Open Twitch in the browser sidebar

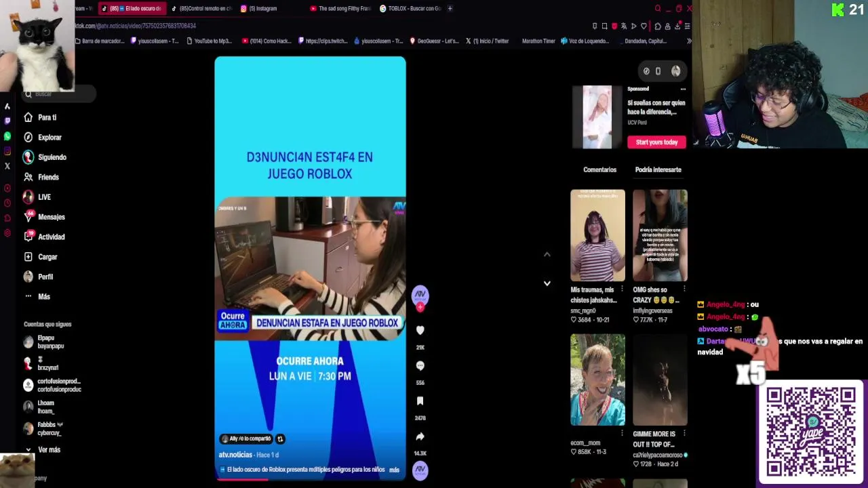point(7,121)
